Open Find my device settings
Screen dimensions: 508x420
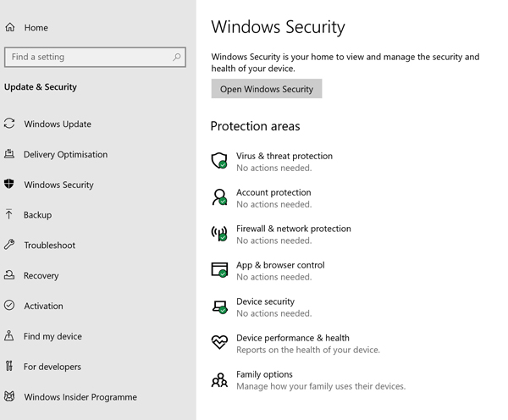(x=52, y=336)
